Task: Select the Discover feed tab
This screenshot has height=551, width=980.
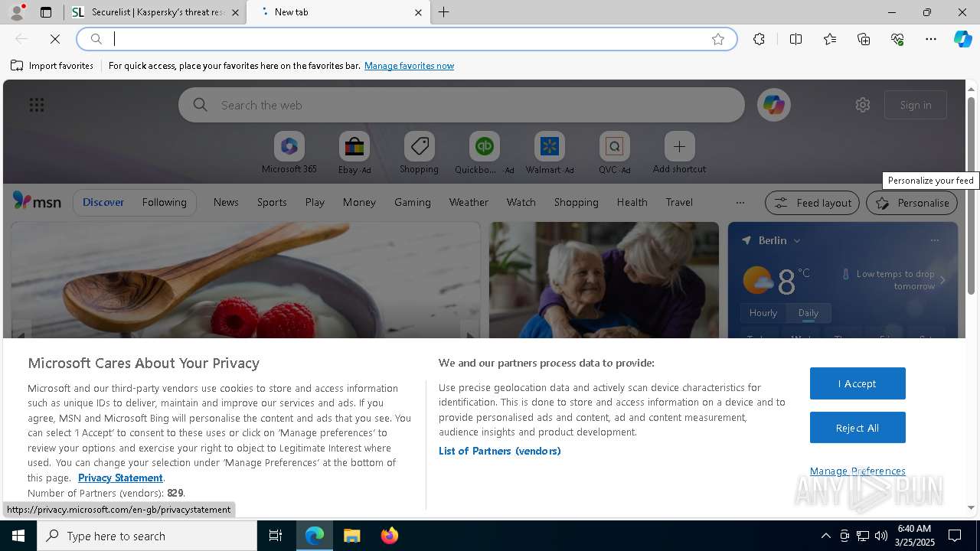Action: point(103,202)
